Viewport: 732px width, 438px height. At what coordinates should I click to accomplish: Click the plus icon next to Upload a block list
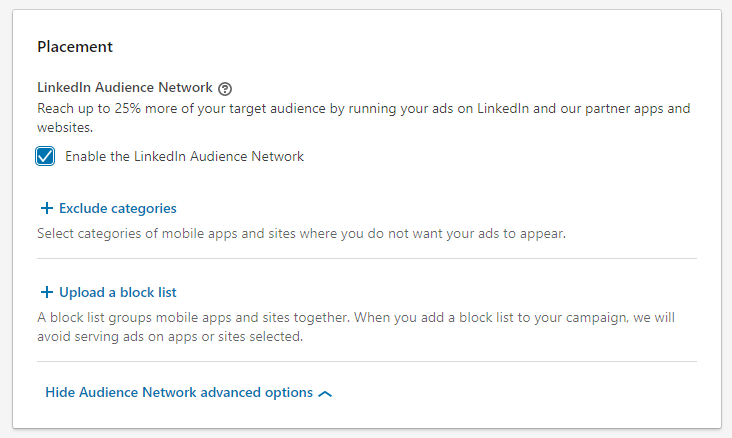point(46,293)
